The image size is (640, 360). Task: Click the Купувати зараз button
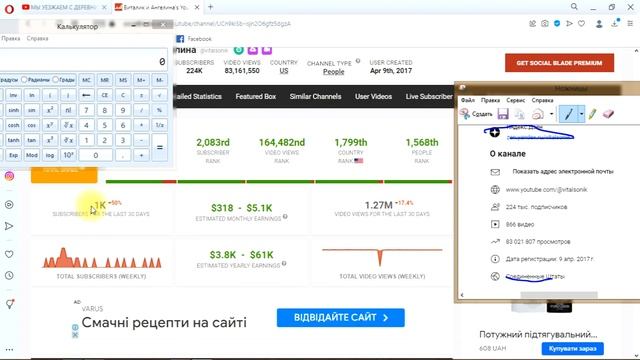pos(572,349)
